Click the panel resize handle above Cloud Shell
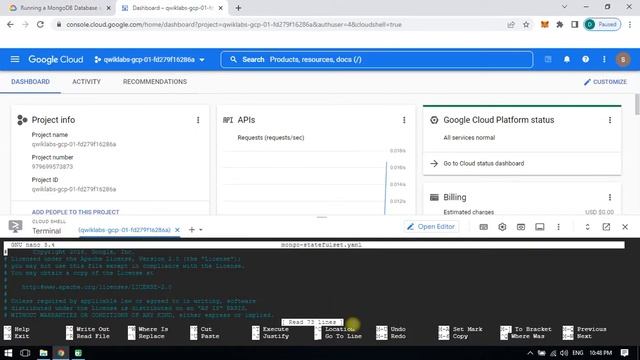This screenshot has width=640, height=360. pyautogui.click(x=322, y=217)
